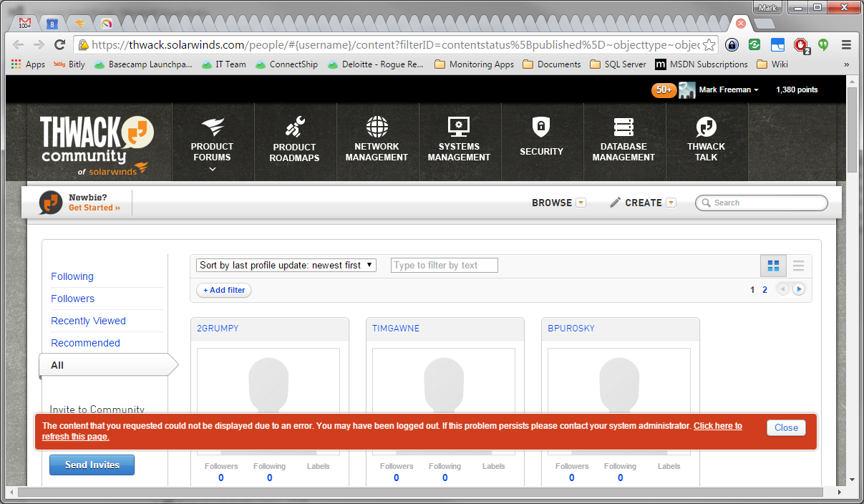Close the active browser tab

pyautogui.click(x=741, y=24)
